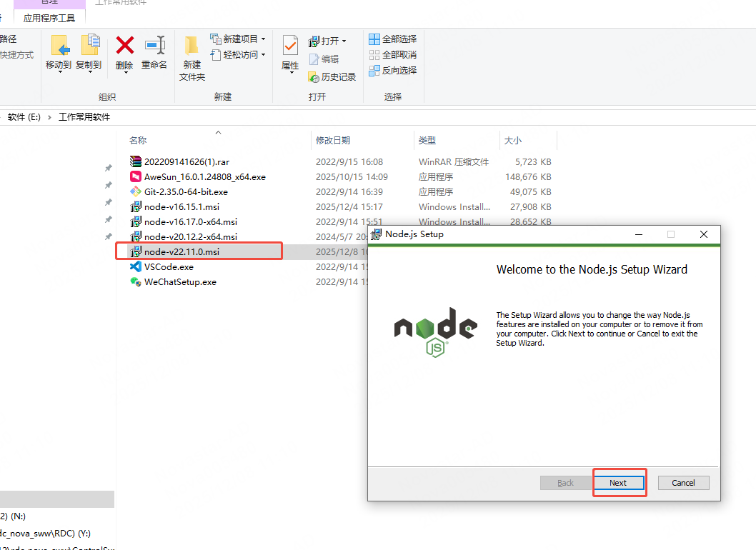Sort by Date modified (修改日期) column
Viewport: 756px width, 550px height.
coord(333,140)
